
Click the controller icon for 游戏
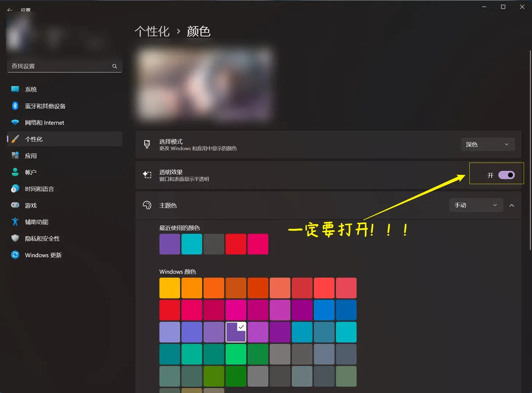pyautogui.click(x=15, y=205)
